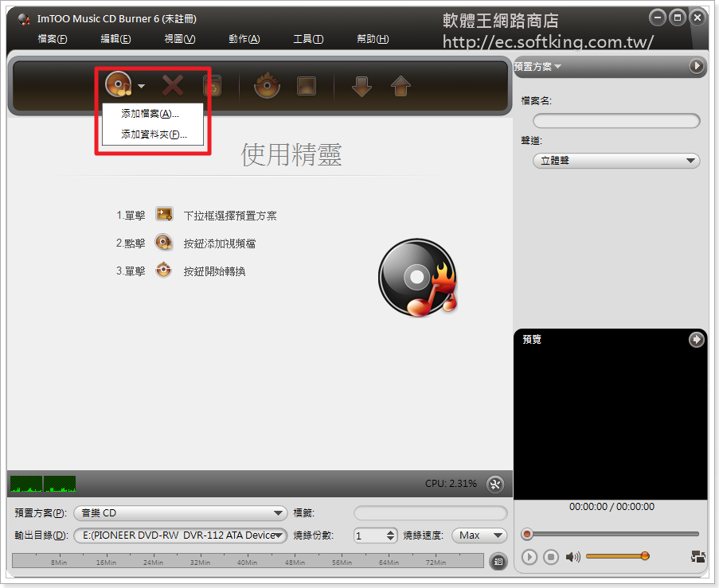The height and width of the screenshot is (588, 719).
Task: Open the 燒錄速度 Max dropdown
Action: pos(479,535)
